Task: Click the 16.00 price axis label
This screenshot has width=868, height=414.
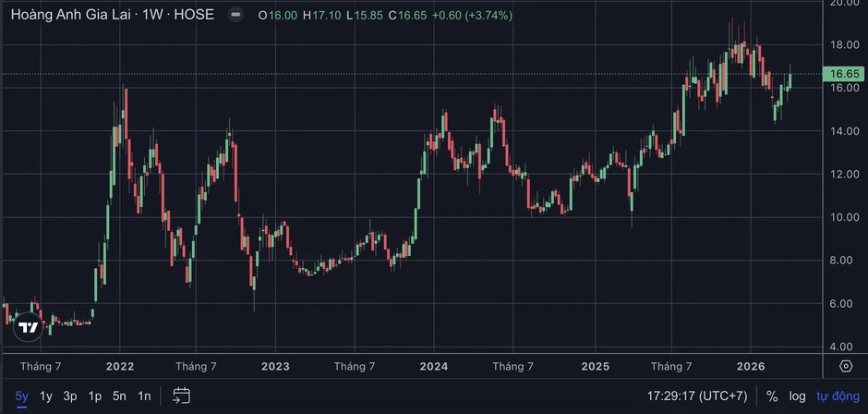Action: 844,88
